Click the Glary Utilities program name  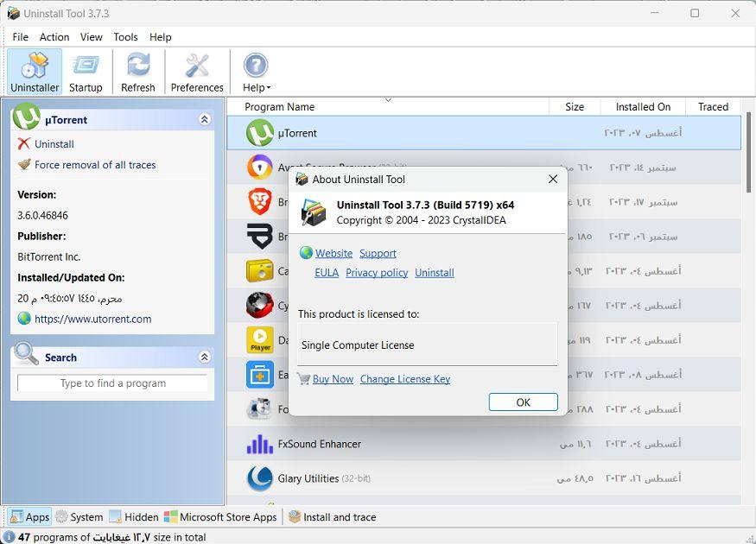308,478
